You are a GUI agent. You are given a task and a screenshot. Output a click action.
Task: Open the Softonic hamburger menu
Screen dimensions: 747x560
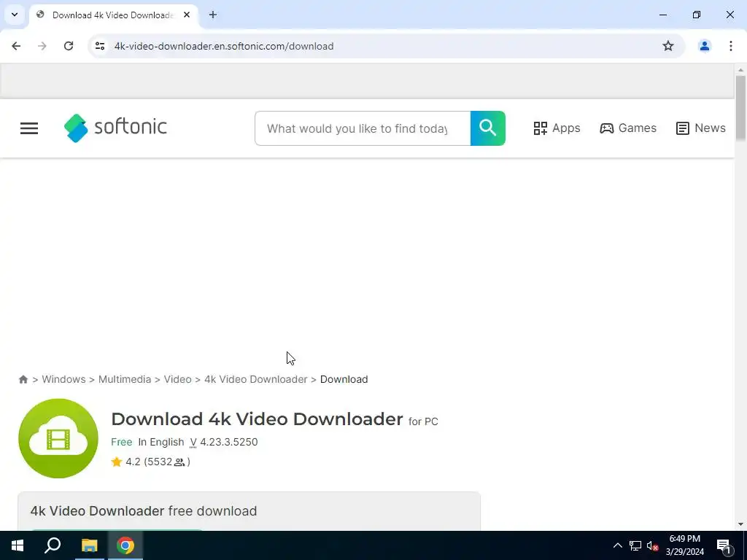(29, 128)
